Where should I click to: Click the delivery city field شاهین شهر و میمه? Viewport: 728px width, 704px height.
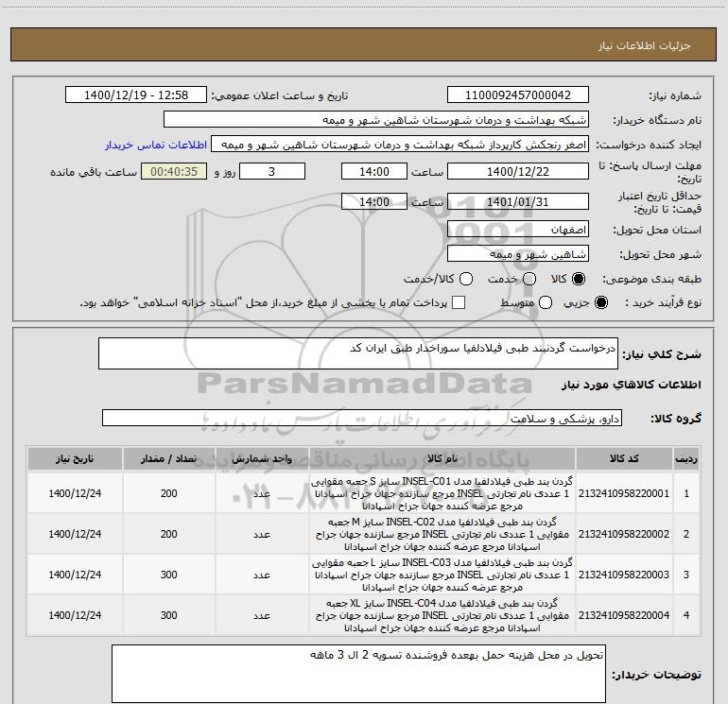[x=518, y=254]
